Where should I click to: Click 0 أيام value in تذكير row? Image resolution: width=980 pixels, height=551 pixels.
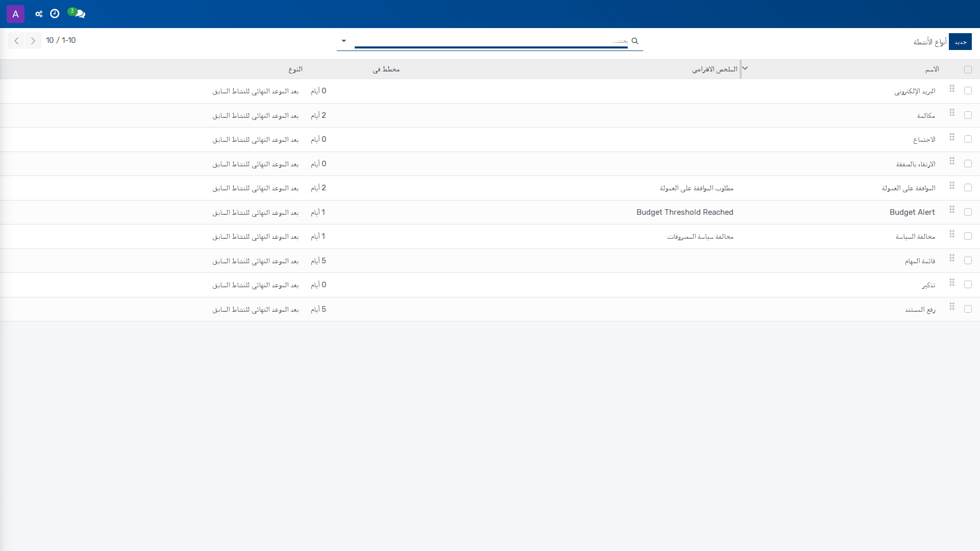[x=318, y=285]
